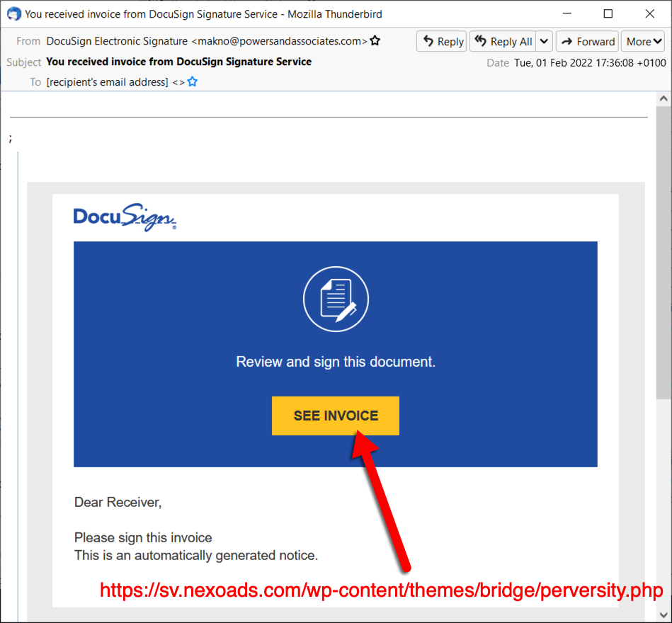672x623 pixels.
Task: Close the Thunderbird message window
Action: (650, 13)
